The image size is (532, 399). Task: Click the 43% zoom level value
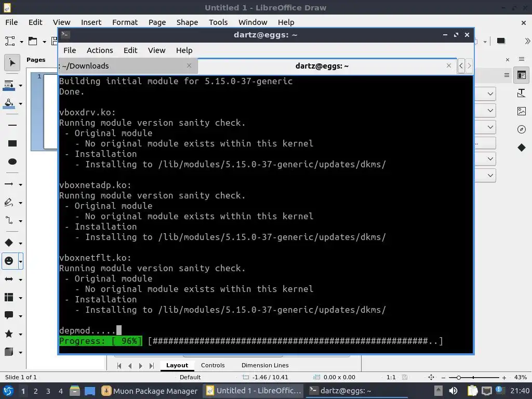click(x=520, y=377)
